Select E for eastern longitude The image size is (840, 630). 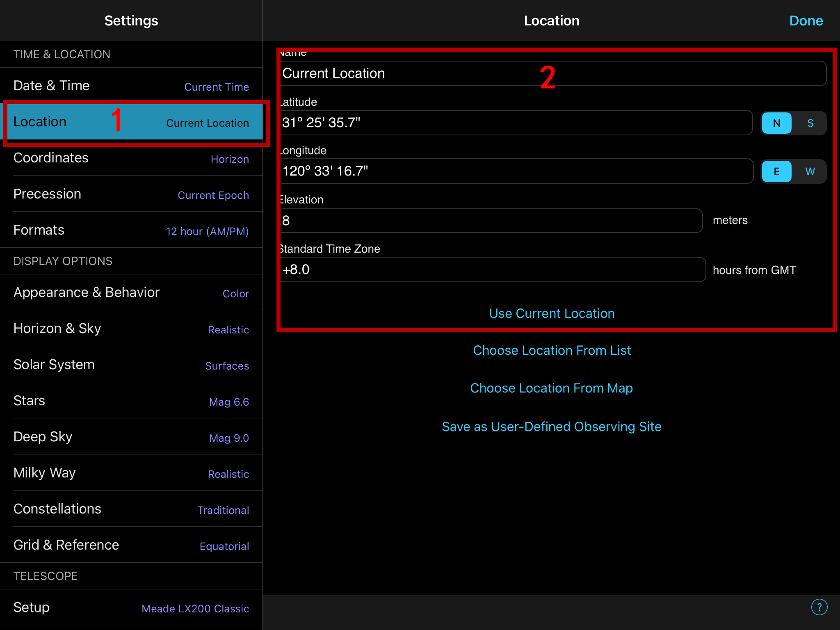pos(776,171)
